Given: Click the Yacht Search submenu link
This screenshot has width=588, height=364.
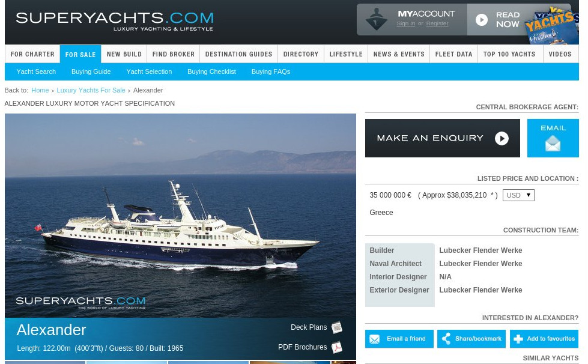Looking at the screenshot, I should pos(36,71).
